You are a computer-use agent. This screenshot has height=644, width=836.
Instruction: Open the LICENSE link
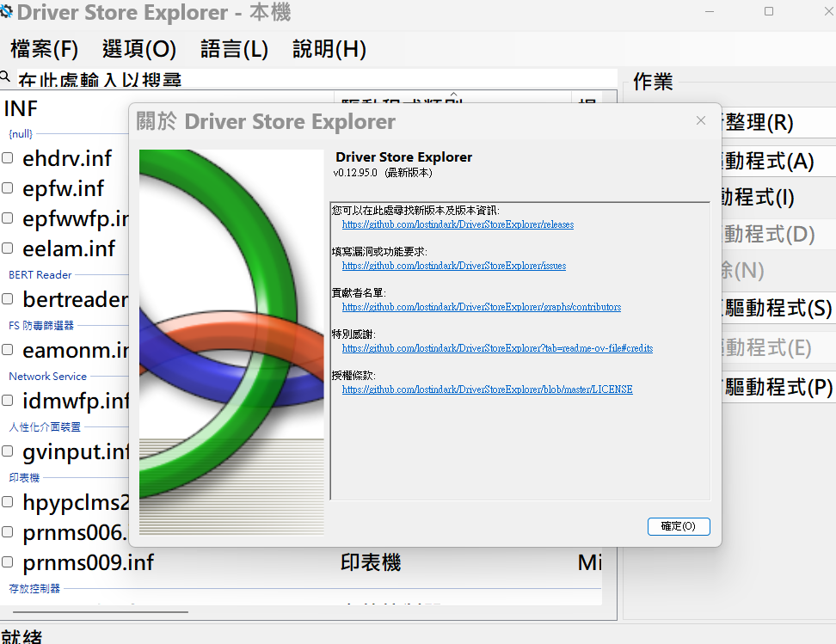[x=488, y=389]
